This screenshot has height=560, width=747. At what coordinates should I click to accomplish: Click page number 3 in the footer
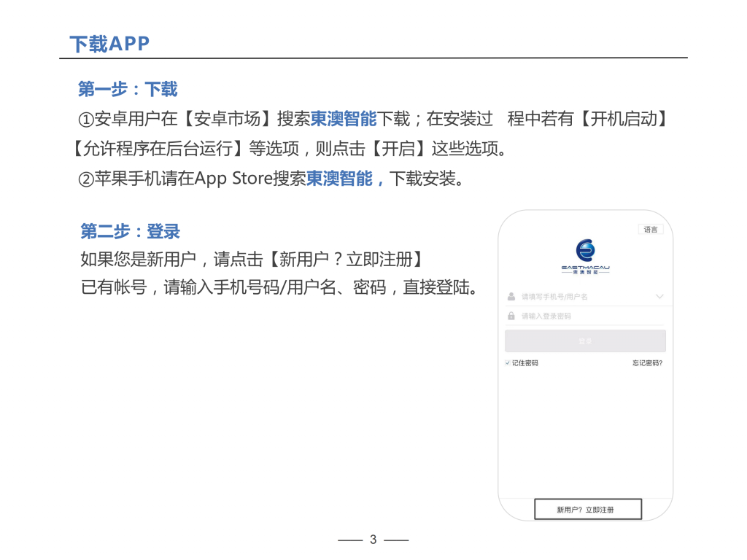tap(373, 540)
